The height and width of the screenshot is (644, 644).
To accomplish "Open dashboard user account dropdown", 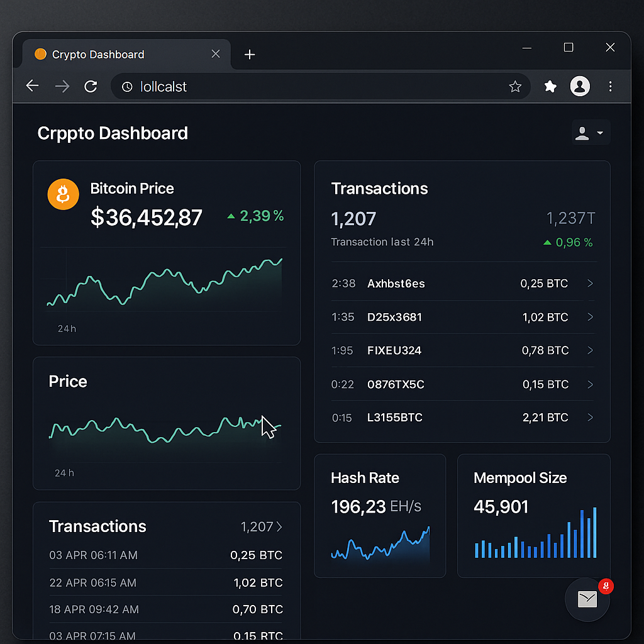I will (x=591, y=133).
